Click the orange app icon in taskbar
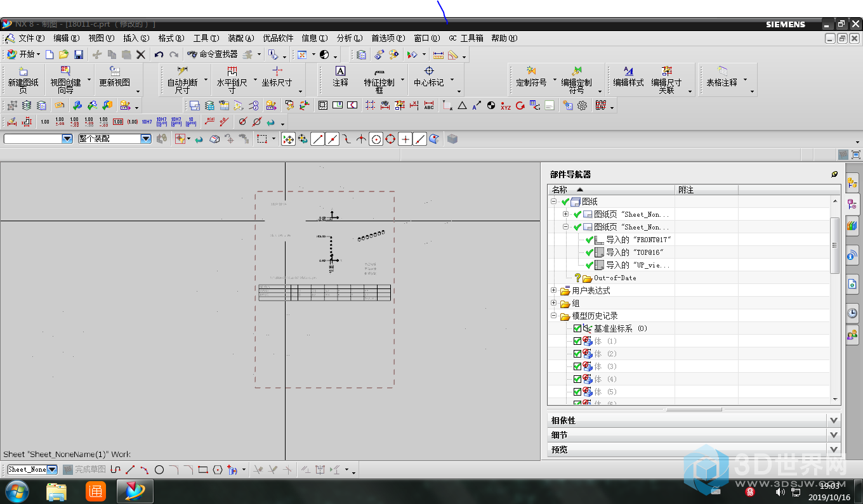The image size is (863, 504). tap(95, 491)
